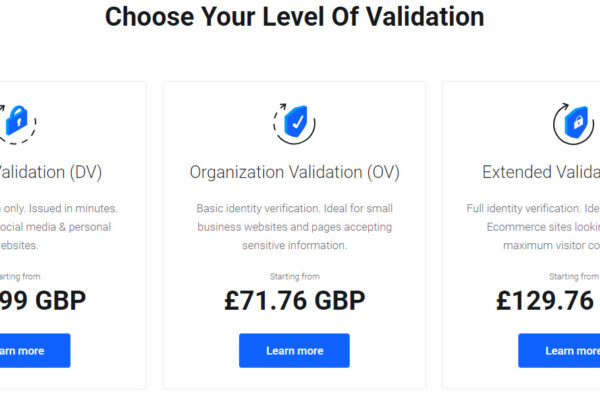Click Starting from label above £71.76

tap(295, 276)
